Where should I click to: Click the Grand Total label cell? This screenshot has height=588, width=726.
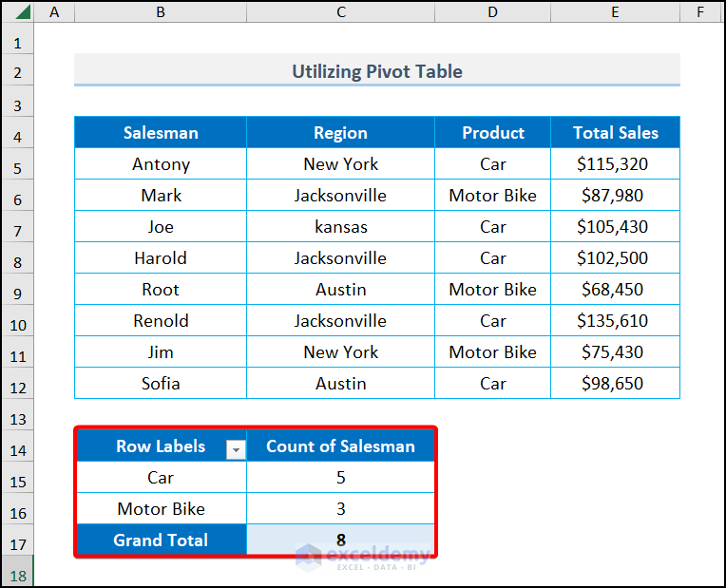[161, 541]
